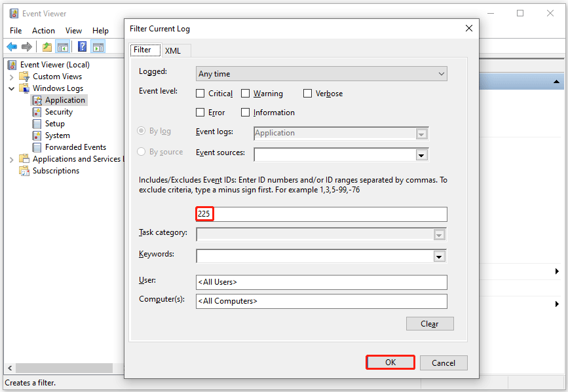Viewport: 568px width, 392px height.
Task: Click the Custom Views folder icon
Action: 24,77
